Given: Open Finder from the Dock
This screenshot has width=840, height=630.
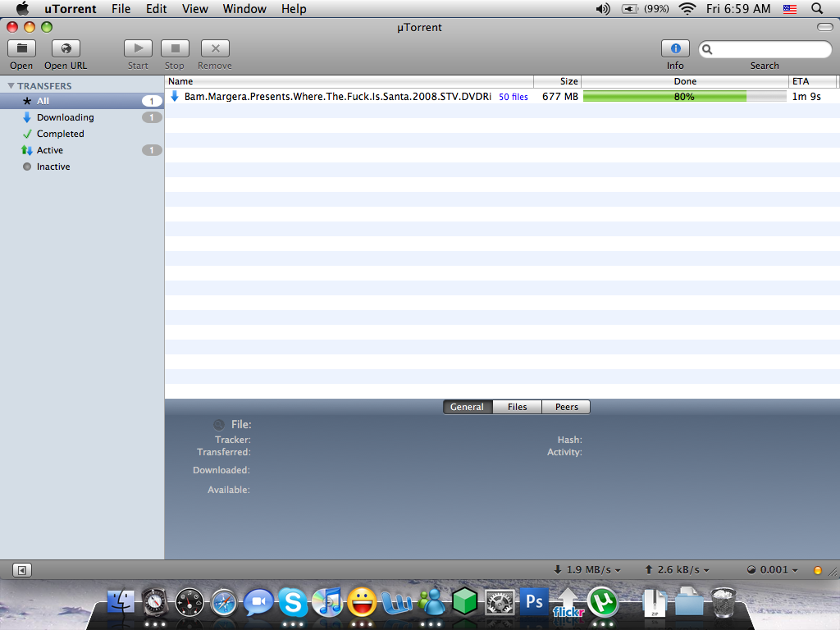Looking at the screenshot, I should [x=121, y=603].
